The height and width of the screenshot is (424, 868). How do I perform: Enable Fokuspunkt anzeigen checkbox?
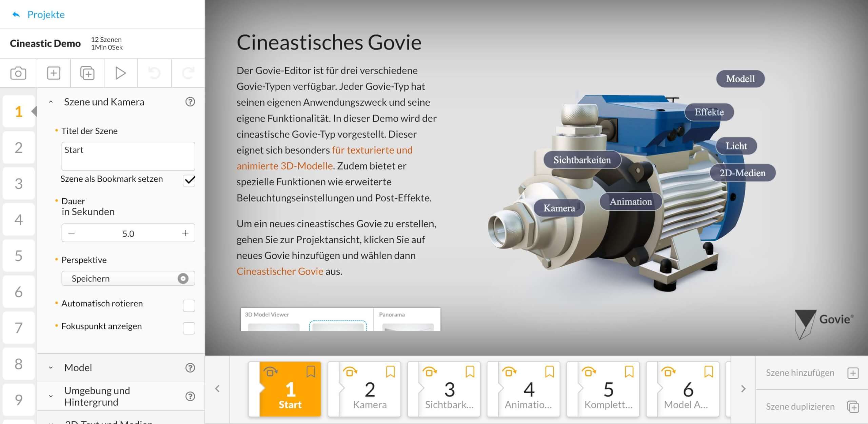tap(189, 328)
